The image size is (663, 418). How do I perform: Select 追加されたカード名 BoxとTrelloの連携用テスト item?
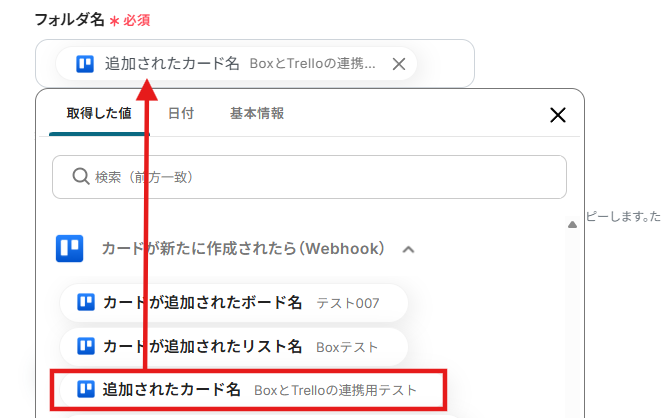pyautogui.click(x=248, y=390)
